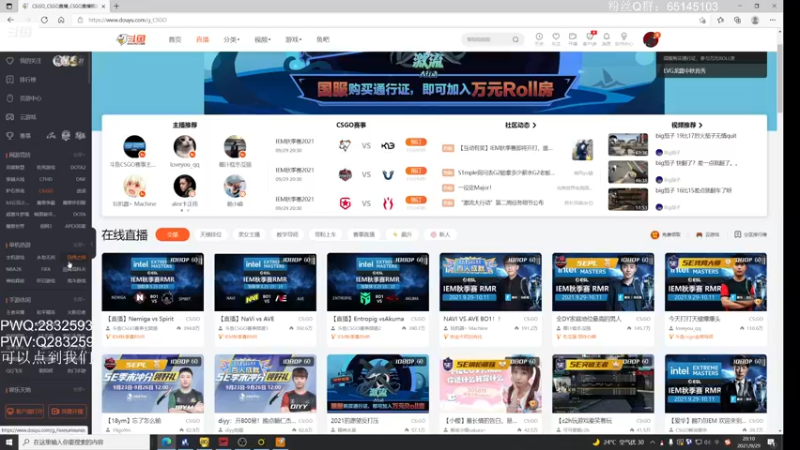Click the third IEM match 预订 button
800x450 pixels.
click(416, 200)
